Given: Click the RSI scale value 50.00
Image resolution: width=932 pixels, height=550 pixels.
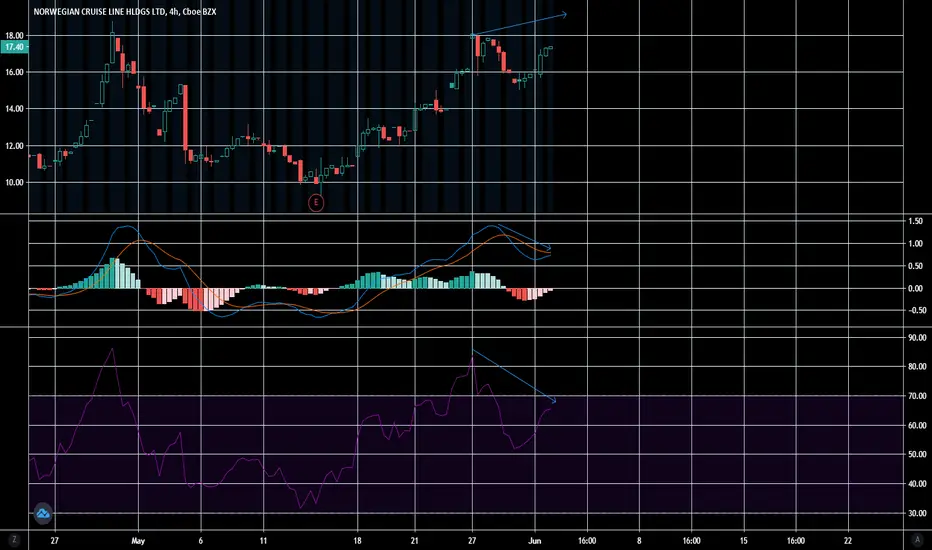Looking at the screenshot, I should click(917, 454).
